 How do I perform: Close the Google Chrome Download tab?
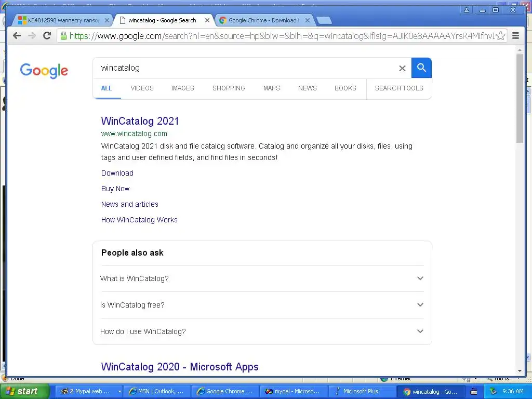308,20
